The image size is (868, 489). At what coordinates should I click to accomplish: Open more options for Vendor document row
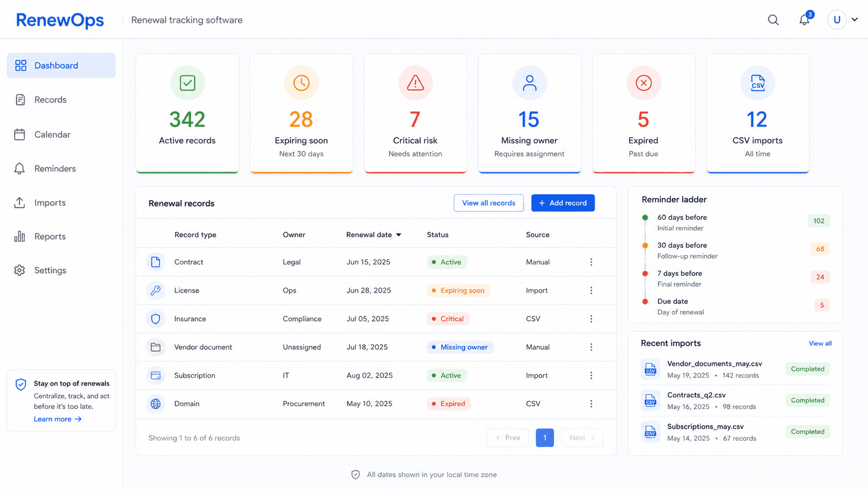click(x=591, y=347)
